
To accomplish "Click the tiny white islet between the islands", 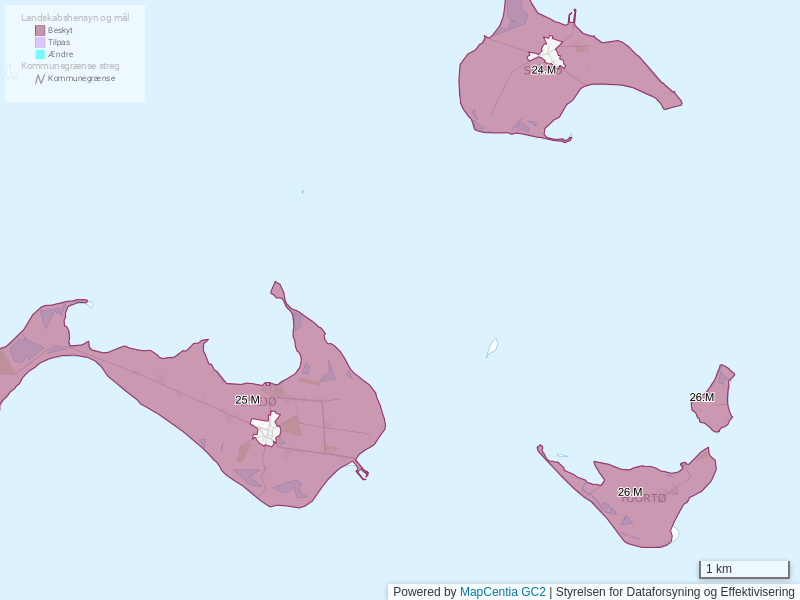I will (x=492, y=347).
